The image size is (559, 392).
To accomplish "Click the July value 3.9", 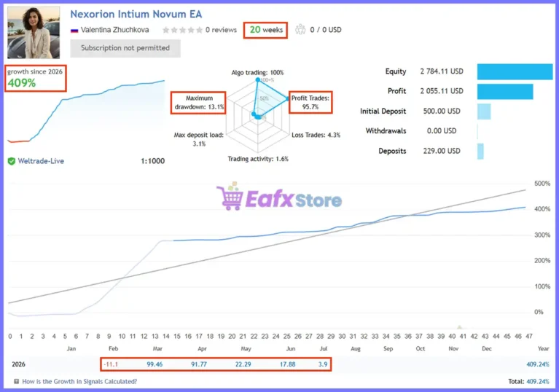I will pos(323,364).
